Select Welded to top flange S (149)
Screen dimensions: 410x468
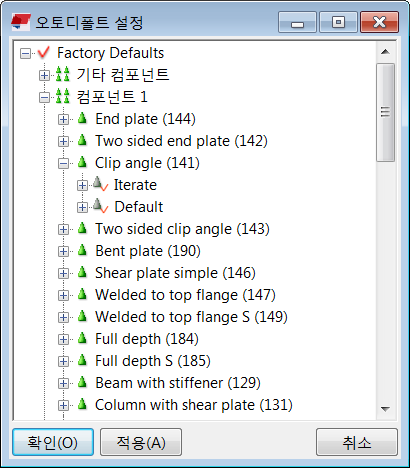coord(191,317)
